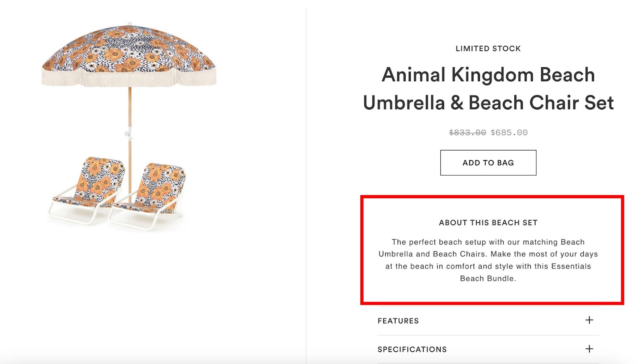Expand the SPECIFICATIONS section label

click(412, 349)
